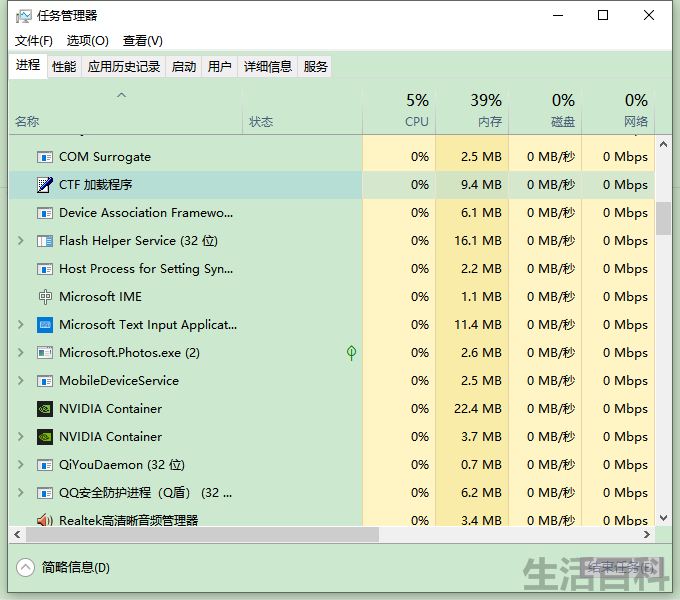Expand the QQ安全防护进程 group

point(20,493)
